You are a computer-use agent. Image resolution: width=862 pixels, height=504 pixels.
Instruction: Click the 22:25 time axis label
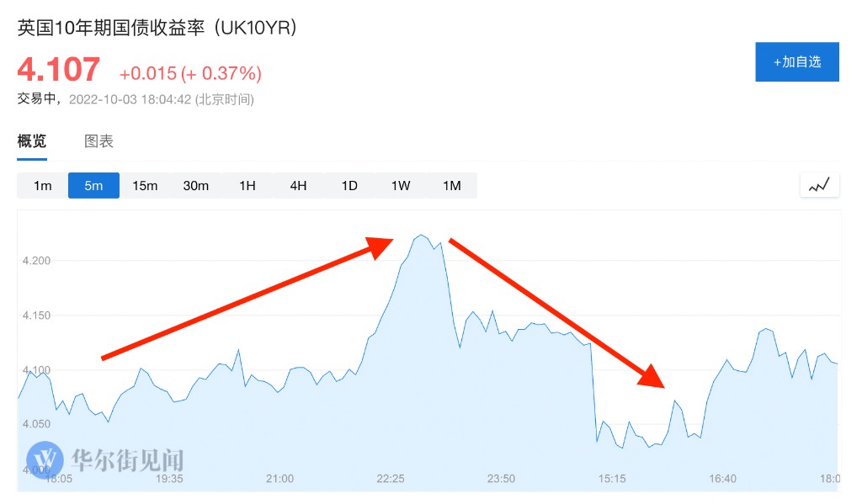(391, 479)
